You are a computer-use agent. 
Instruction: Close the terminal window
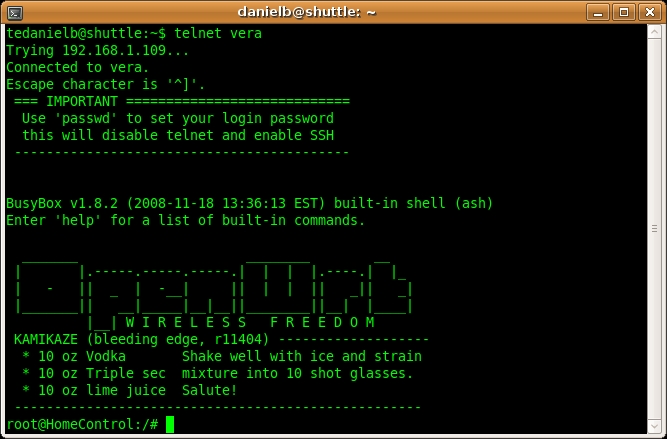[650, 12]
